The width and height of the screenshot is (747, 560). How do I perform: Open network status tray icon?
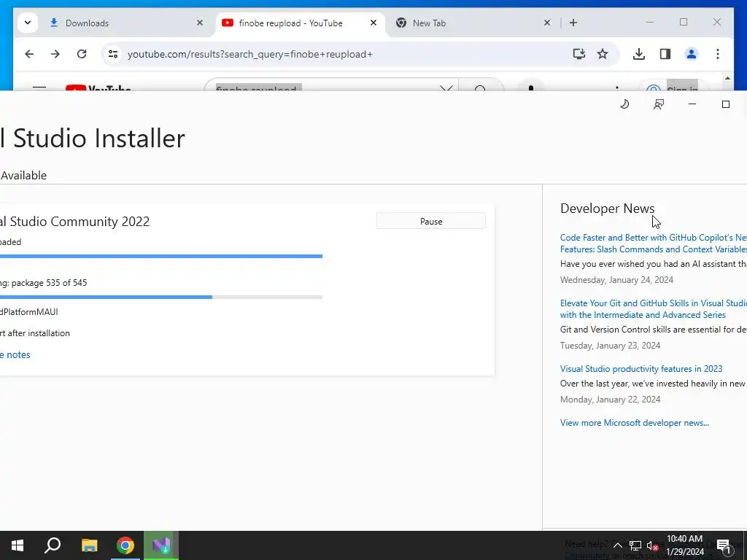coord(635,545)
